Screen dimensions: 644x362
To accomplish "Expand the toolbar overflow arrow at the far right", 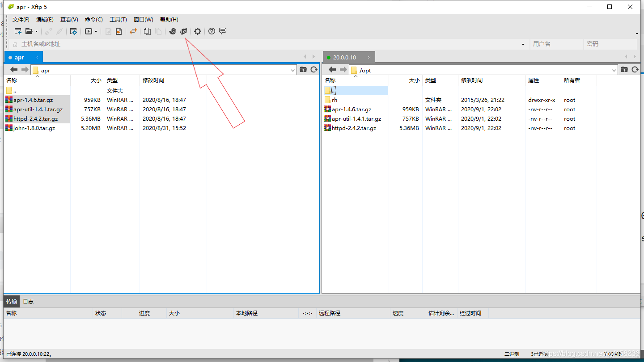I will (x=637, y=34).
